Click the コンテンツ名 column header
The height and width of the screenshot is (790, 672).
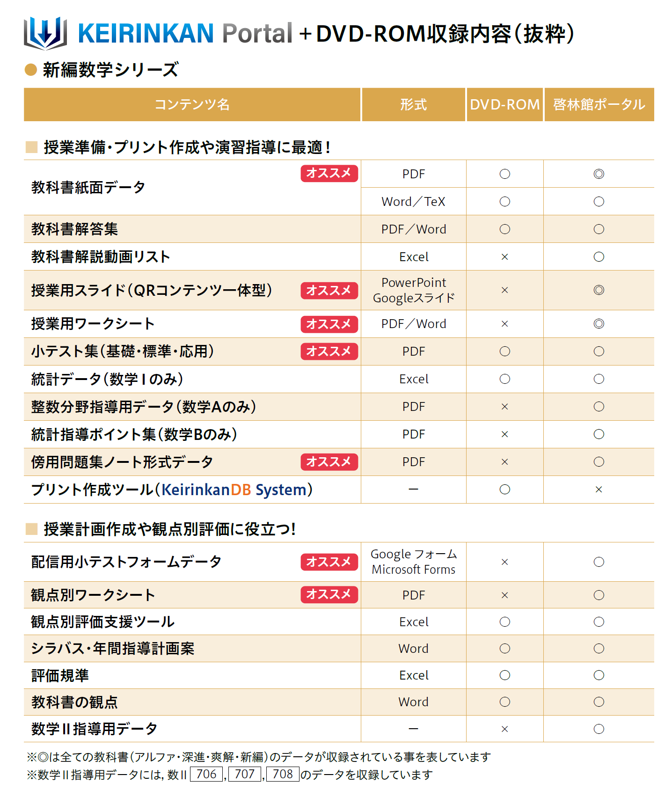[192, 104]
